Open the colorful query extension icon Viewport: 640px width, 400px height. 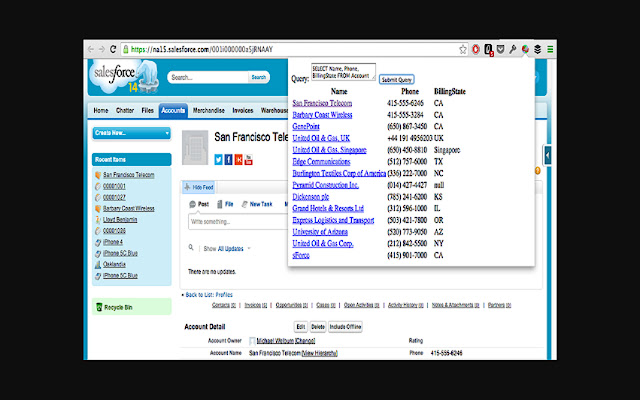(x=525, y=49)
